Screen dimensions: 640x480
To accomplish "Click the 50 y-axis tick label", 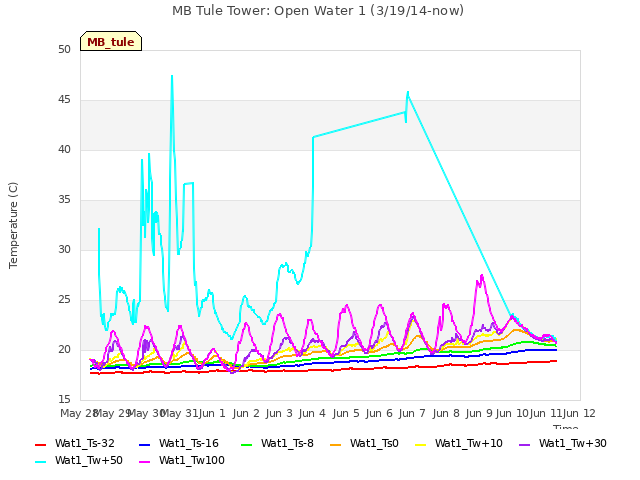I will [64, 50].
